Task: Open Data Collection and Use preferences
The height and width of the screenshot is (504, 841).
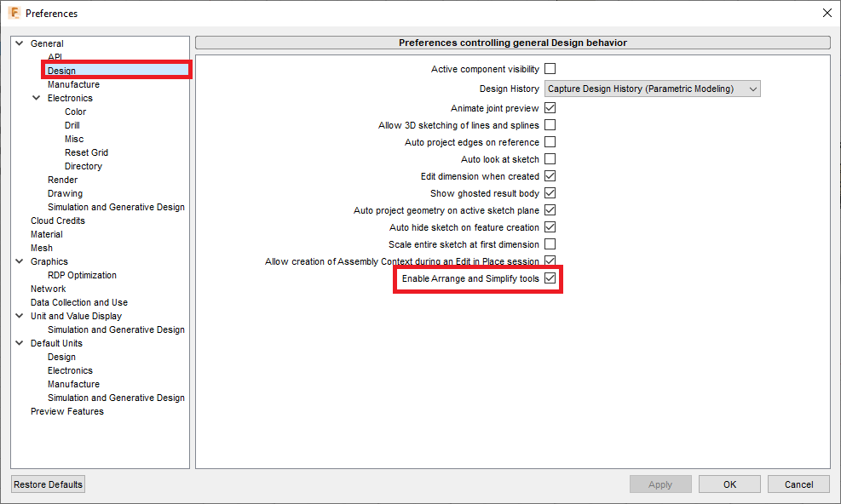Action: pos(78,301)
